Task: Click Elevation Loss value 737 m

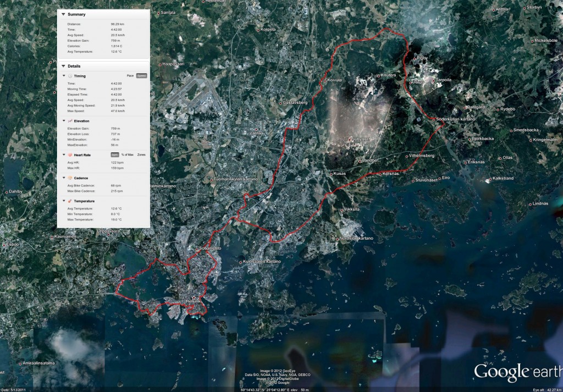Action: click(x=115, y=134)
